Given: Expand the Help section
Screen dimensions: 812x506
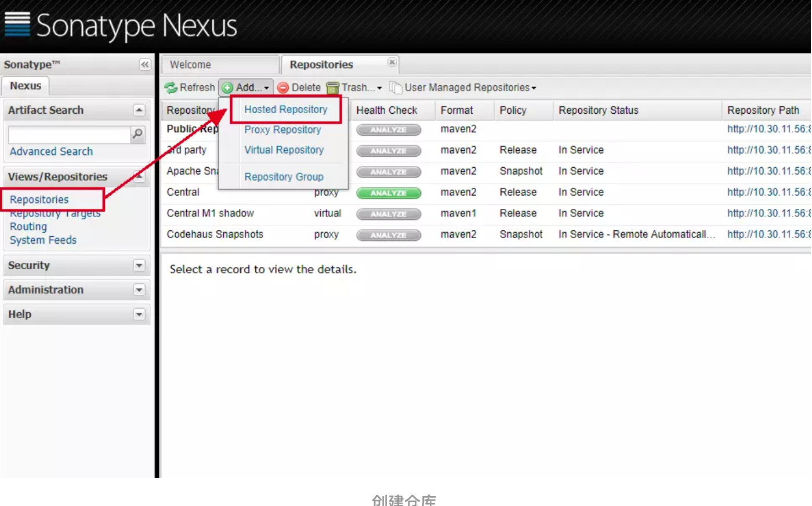Looking at the screenshot, I should (x=139, y=314).
